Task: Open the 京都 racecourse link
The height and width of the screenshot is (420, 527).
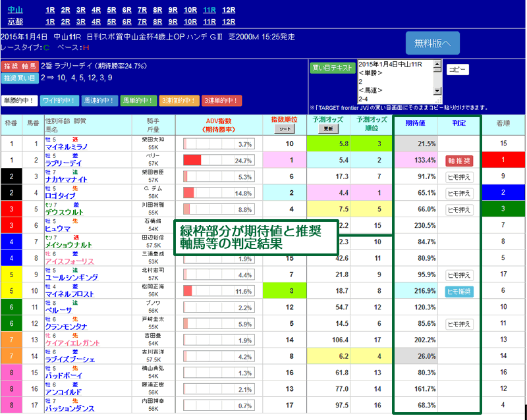Action: pyautogui.click(x=15, y=22)
